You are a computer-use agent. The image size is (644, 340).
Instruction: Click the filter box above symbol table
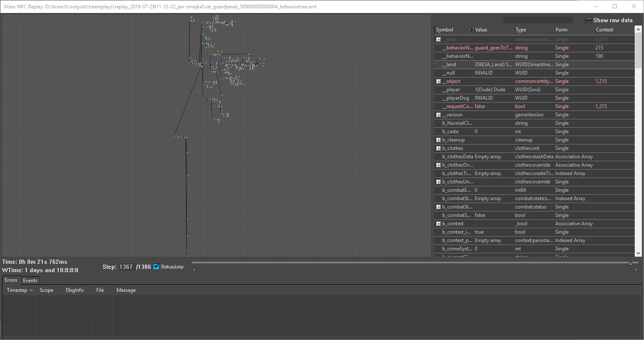pyautogui.click(x=538, y=20)
